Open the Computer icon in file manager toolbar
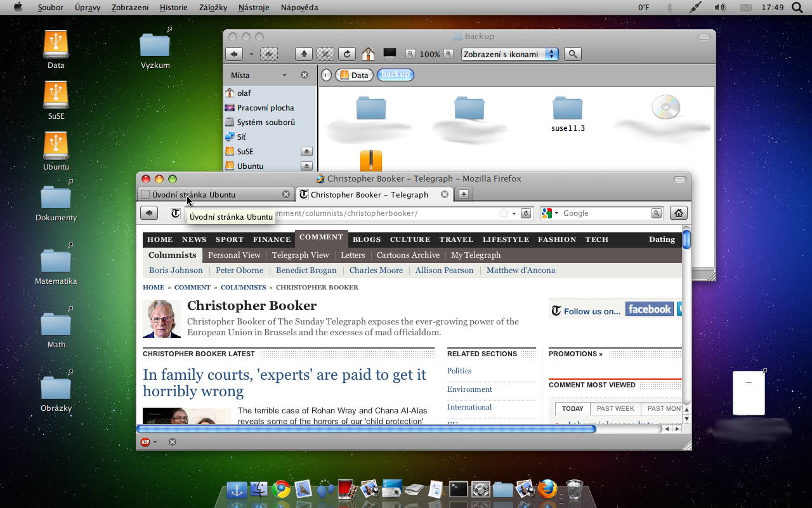812x508 pixels. pos(390,54)
